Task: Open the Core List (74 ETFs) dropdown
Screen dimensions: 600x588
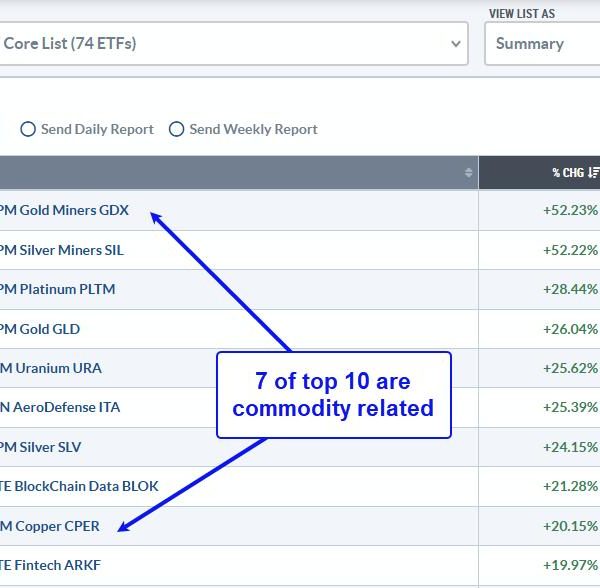Action: [x=233, y=43]
